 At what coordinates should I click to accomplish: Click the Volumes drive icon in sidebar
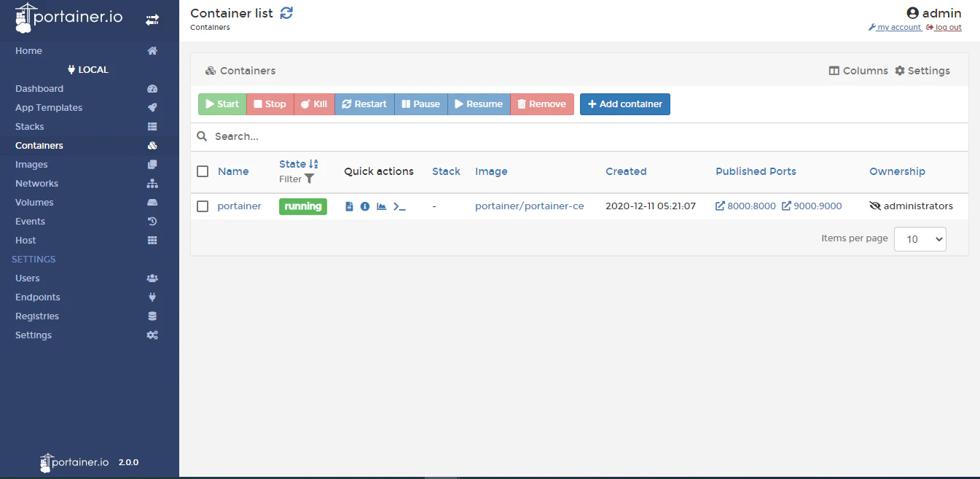[x=152, y=203]
